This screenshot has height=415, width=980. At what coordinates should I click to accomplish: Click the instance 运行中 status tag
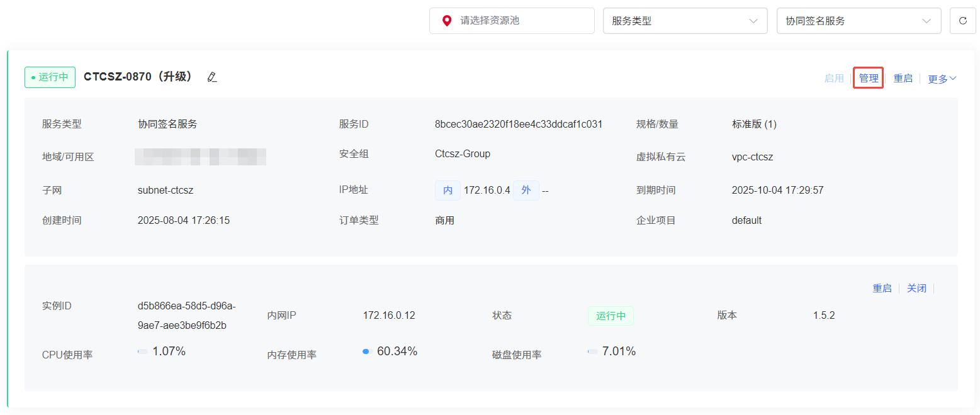tap(611, 316)
